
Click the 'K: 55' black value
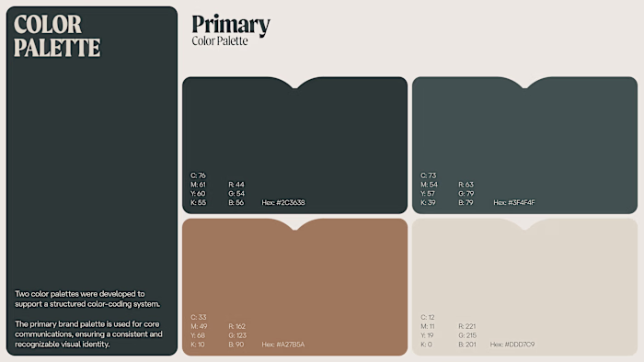[x=199, y=202]
